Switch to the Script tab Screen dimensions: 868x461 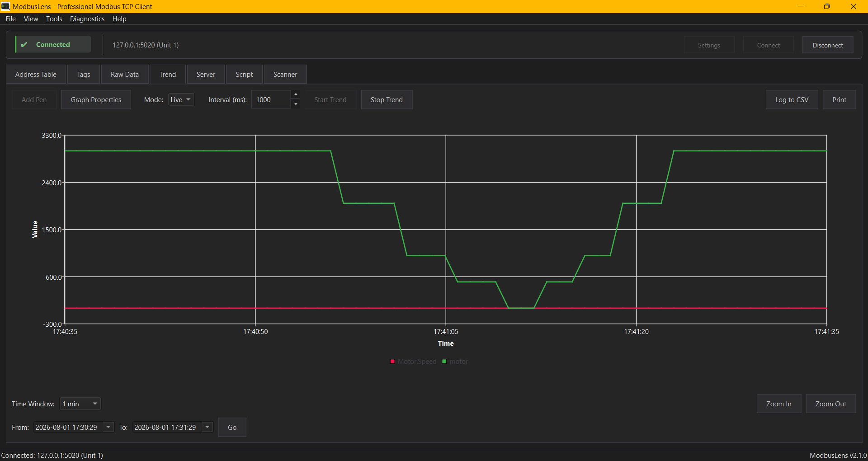point(244,75)
